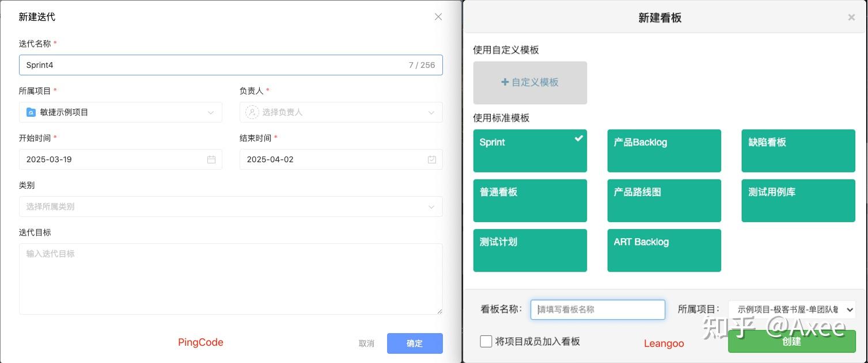Screen dimensions: 868x363
Task: Select the 产品路线图 template
Action: click(664, 201)
